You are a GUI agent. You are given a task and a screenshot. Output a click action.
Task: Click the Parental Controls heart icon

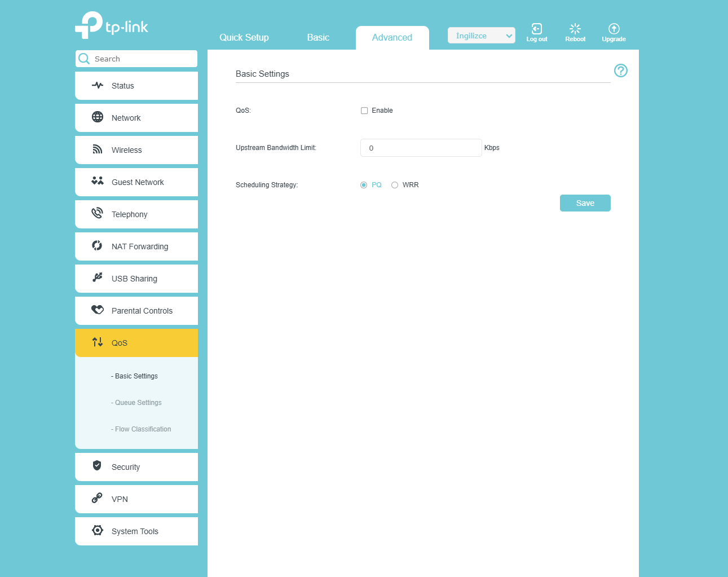[98, 310]
